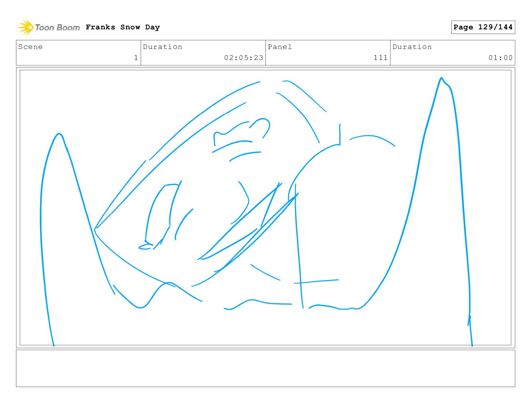Click the Page 129/144 indicator box
532x411 pixels.
click(x=483, y=27)
